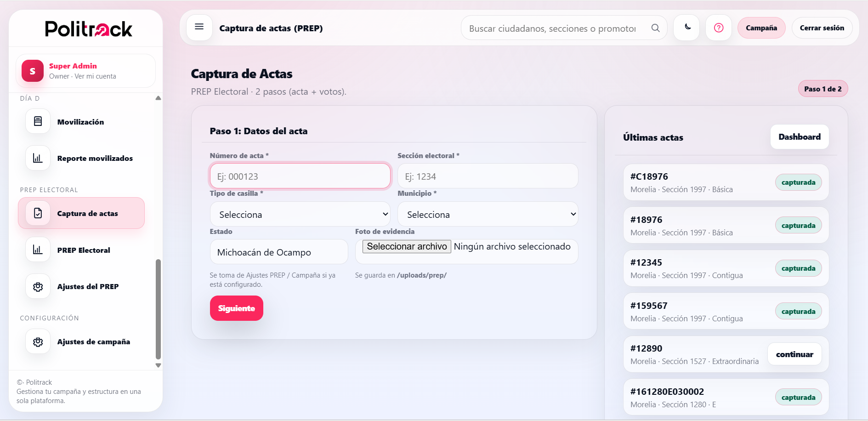Click the search magnifier icon
Viewport: 868px width, 421px height.
click(655, 28)
